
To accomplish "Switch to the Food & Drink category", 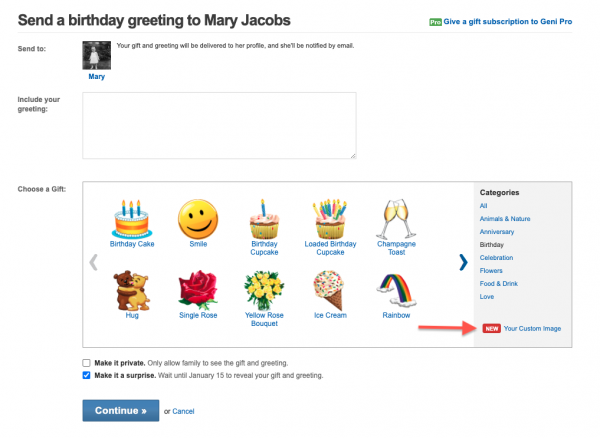I will (x=499, y=283).
